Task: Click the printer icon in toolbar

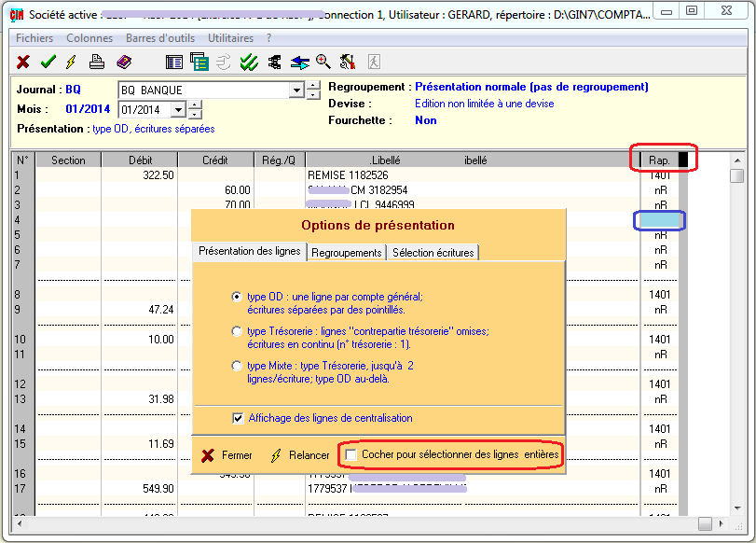Action: tap(96, 62)
